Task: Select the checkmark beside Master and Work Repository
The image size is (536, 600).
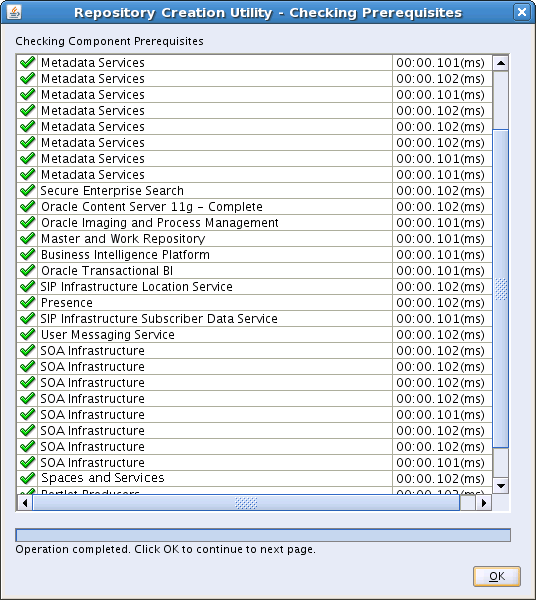Action: (x=28, y=238)
